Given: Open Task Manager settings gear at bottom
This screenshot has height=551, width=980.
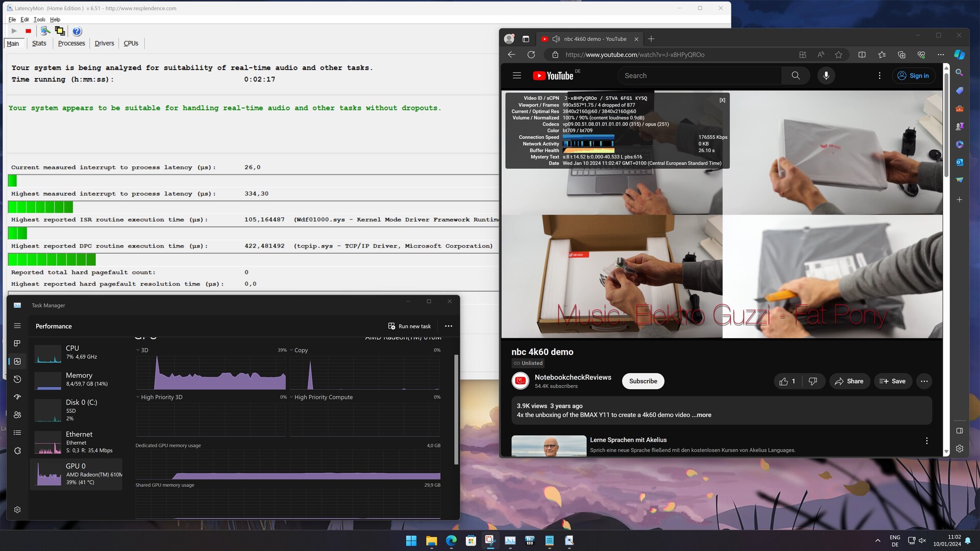Looking at the screenshot, I should (x=17, y=510).
